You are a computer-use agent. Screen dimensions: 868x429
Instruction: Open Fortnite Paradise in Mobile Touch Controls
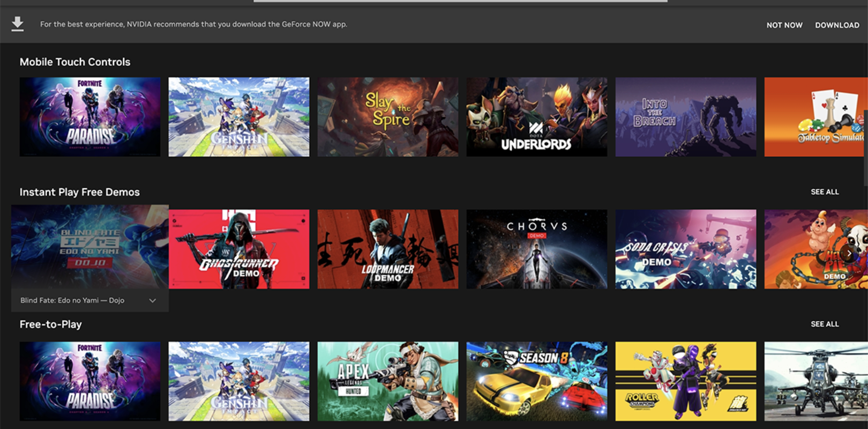pos(90,117)
